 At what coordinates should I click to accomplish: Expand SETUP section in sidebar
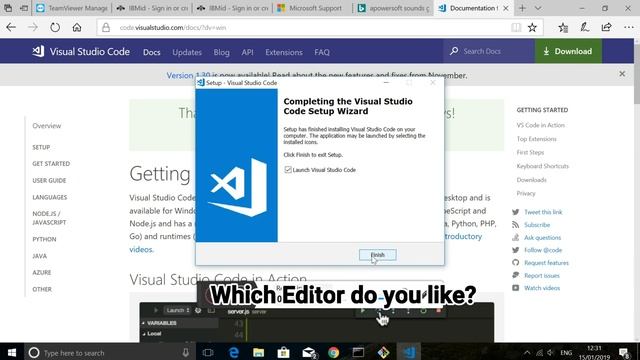coord(41,147)
